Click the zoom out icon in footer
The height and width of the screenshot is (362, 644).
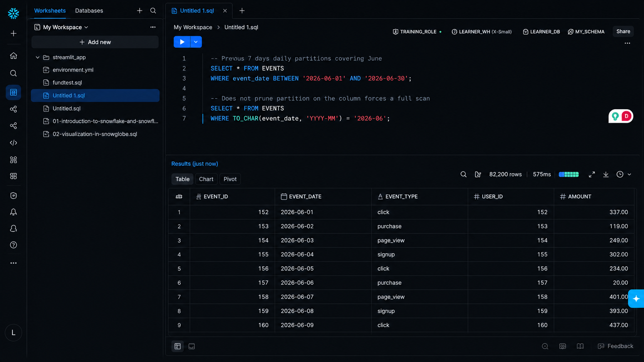(x=545, y=346)
